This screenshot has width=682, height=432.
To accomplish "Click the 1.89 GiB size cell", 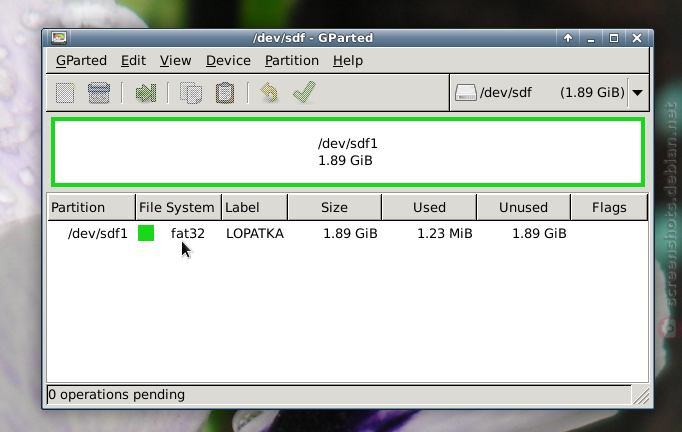I will [350, 234].
